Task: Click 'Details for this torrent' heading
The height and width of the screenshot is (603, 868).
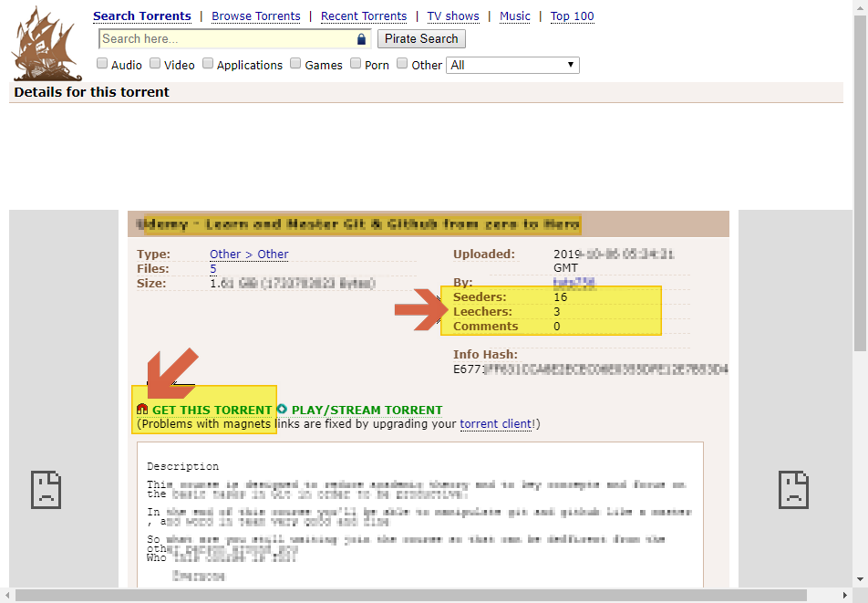Action: click(91, 92)
